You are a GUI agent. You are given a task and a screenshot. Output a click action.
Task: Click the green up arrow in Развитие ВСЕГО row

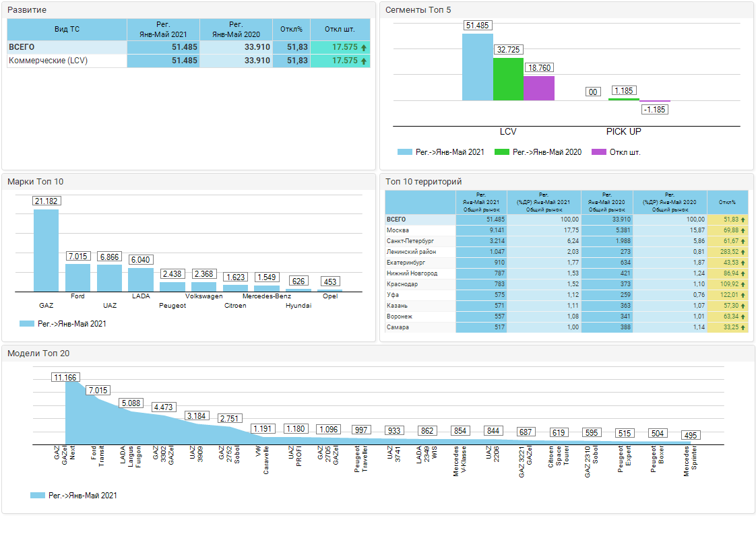tap(364, 47)
